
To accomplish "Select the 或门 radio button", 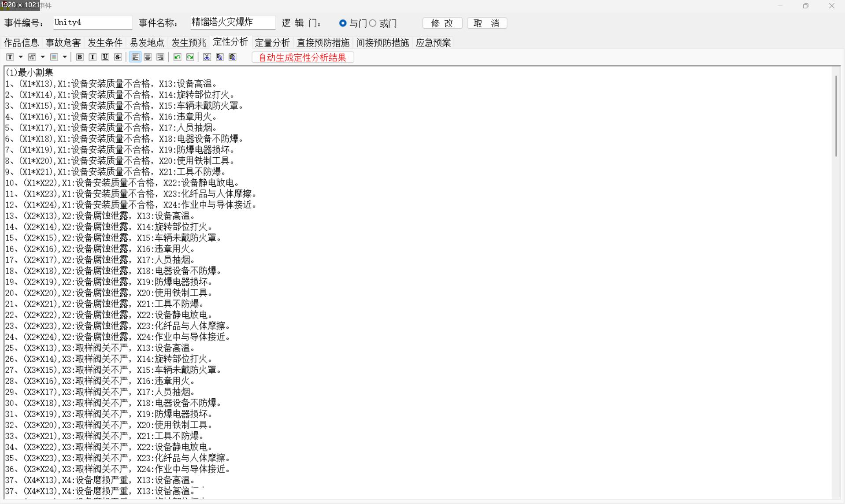I will pyautogui.click(x=373, y=23).
